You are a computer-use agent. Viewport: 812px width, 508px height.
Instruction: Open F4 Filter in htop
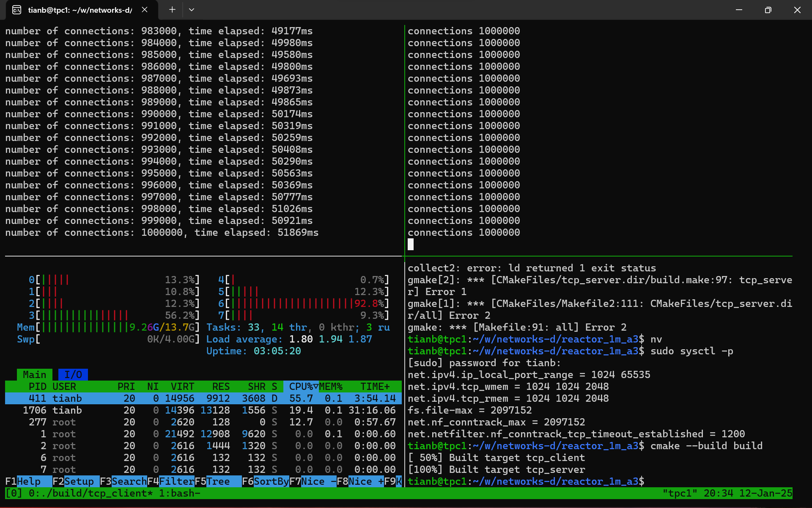point(176,481)
